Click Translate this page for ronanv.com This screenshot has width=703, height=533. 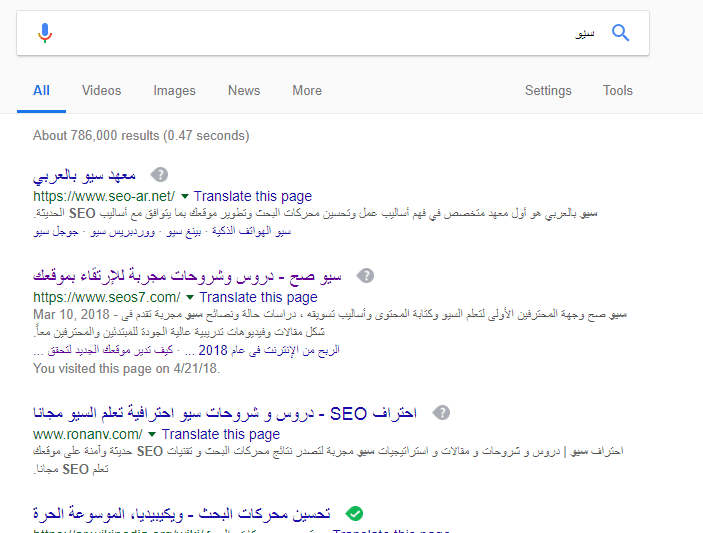(x=221, y=434)
